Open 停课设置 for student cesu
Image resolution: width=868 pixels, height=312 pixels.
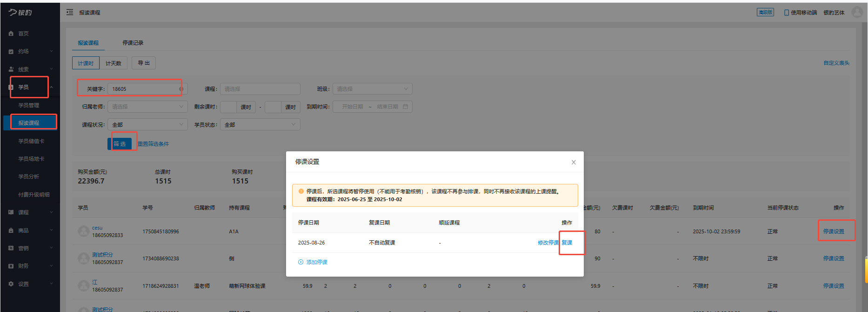tap(834, 231)
